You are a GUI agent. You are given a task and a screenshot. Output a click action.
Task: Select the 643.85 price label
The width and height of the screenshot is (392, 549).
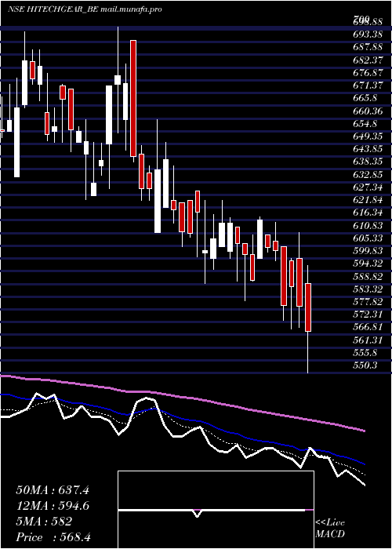coord(368,150)
